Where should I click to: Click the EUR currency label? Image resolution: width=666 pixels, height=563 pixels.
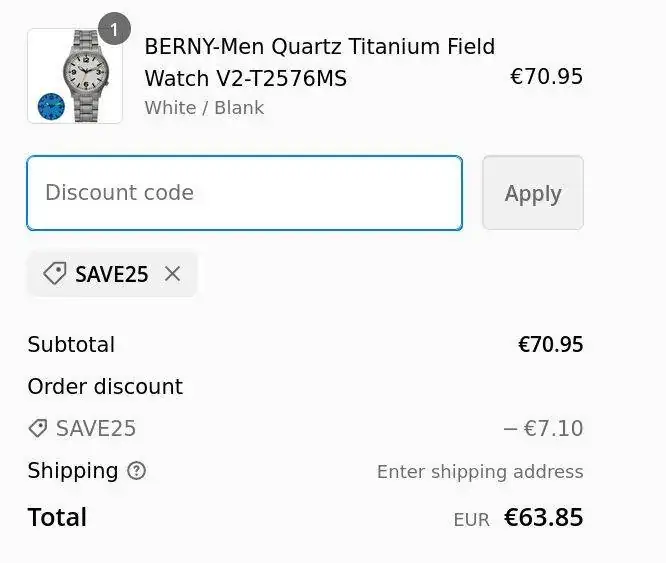pyautogui.click(x=471, y=520)
